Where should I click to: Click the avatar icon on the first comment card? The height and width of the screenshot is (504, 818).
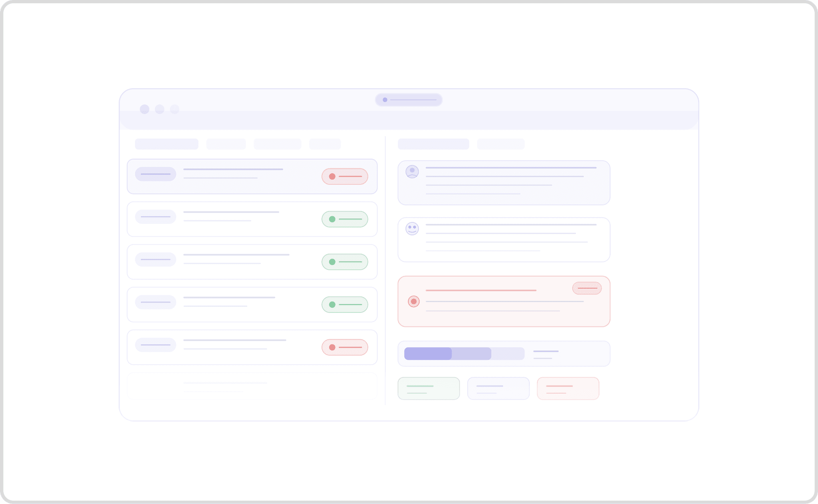coord(412,171)
